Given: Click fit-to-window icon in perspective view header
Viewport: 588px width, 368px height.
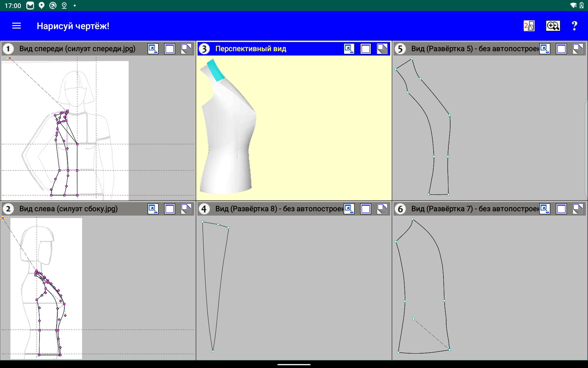Looking at the screenshot, I should coord(349,49).
